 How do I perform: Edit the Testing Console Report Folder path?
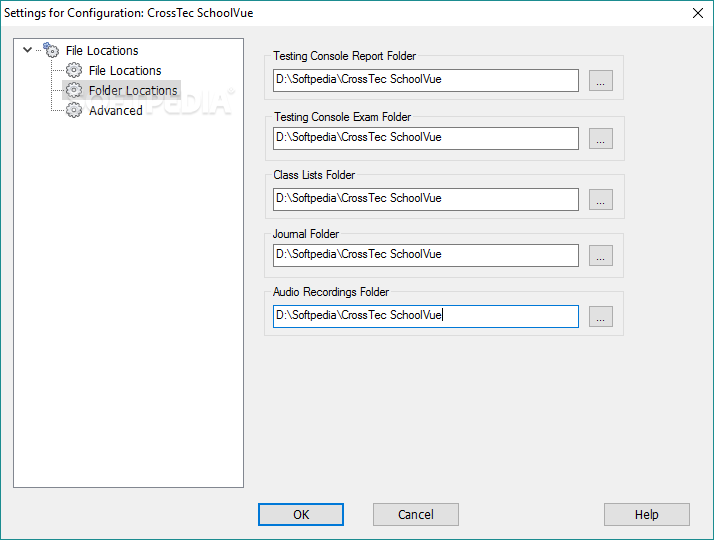coord(426,80)
